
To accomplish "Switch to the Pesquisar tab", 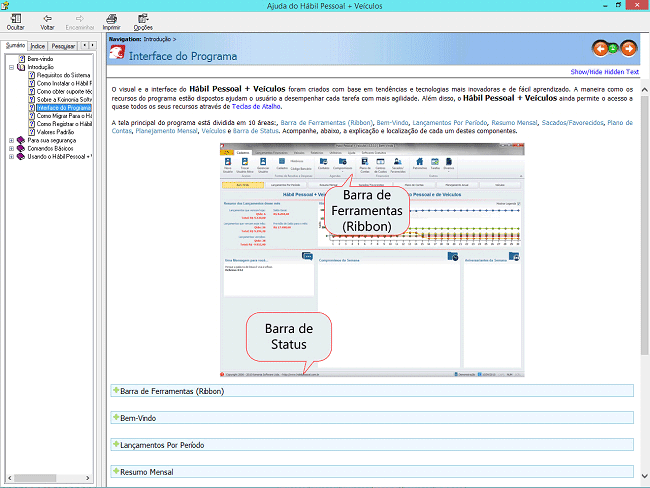I will pos(63,46).
